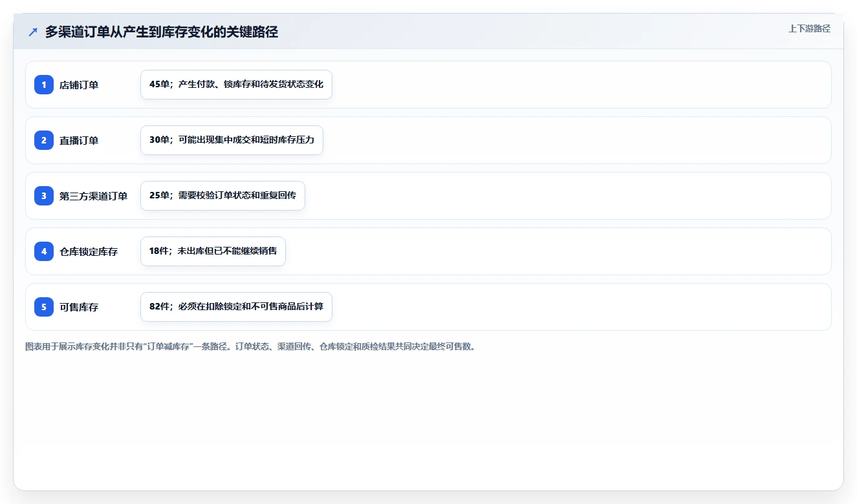Screen dimensions: 857x504
Task: Click the 45单 description box
Action: click(236, 85)
